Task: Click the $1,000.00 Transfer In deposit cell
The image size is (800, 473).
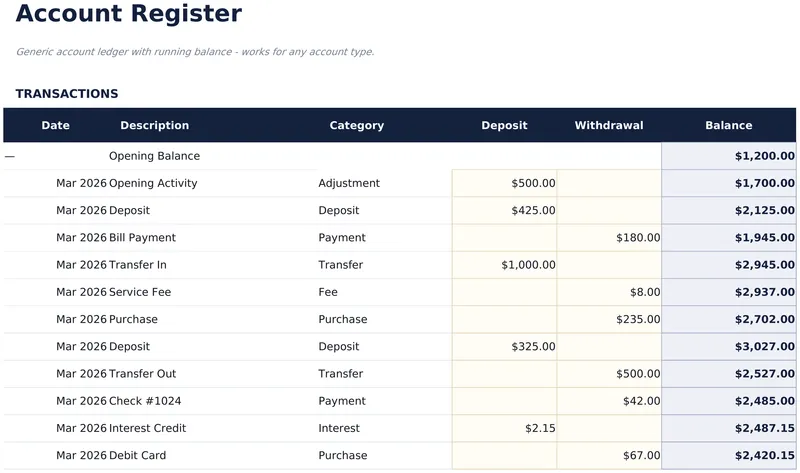Action: pos(504,265)
